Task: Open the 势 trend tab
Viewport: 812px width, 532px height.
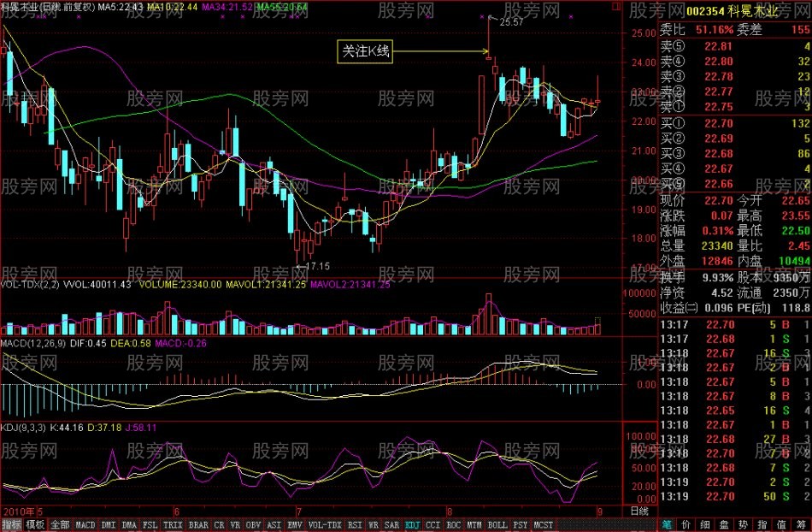Action: [x=743, y=525]
